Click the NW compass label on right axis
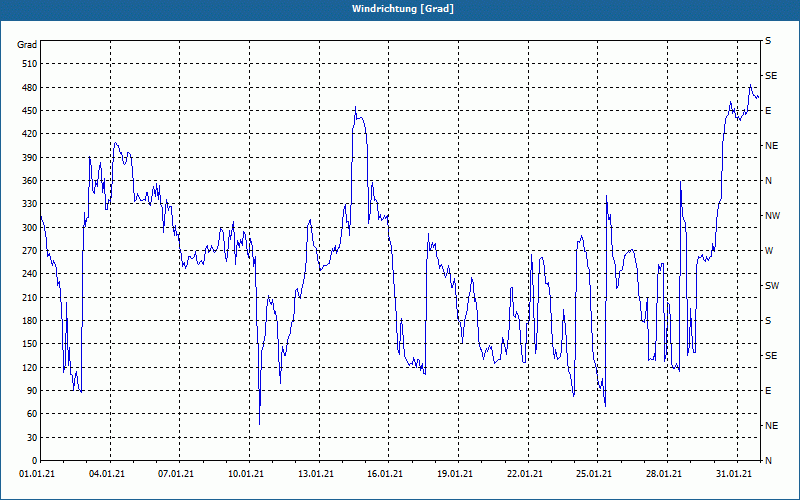 coord(772,216)
